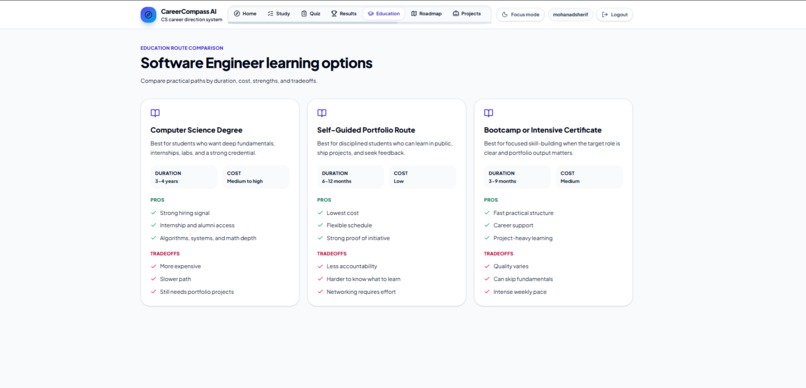Image resolution: width=806 pixels, height=388 pixels.
Task: Toggle Focus mode
Action: click(520, 14)
